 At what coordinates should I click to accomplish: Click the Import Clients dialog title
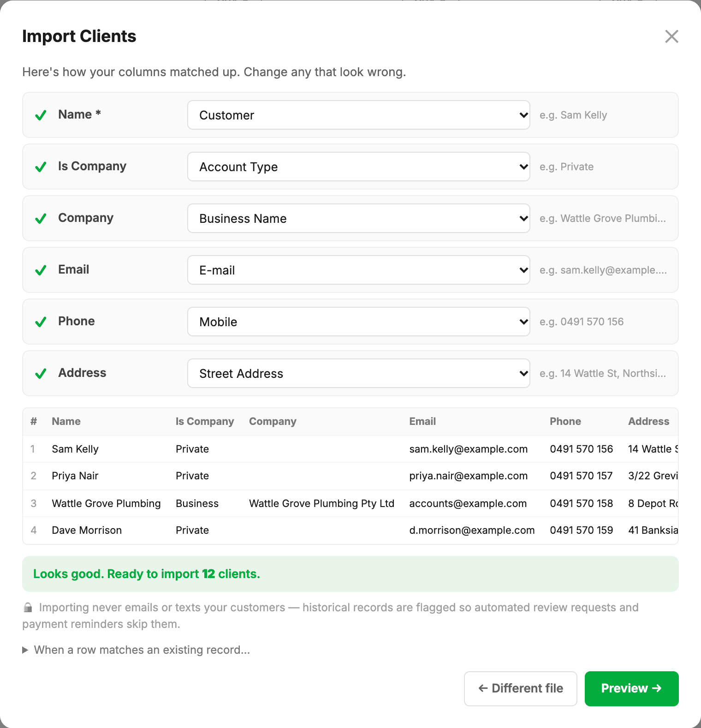(79, 36)
